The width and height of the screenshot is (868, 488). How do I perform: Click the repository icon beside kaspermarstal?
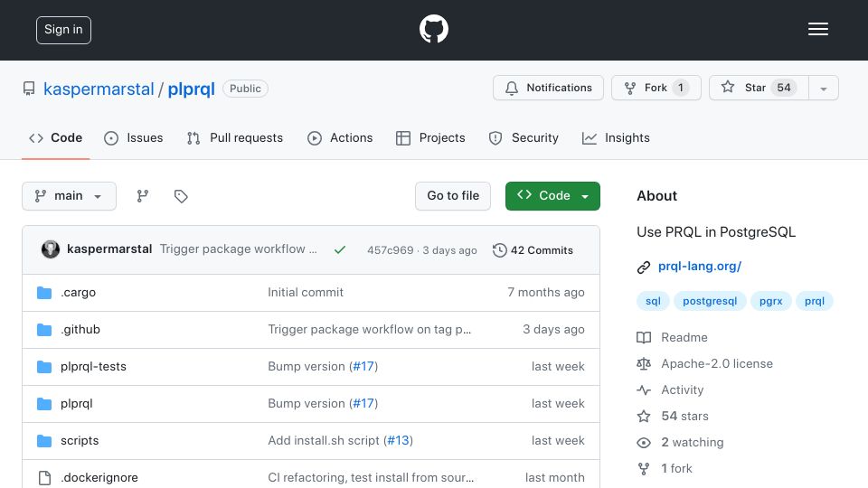tap(29, 89)
